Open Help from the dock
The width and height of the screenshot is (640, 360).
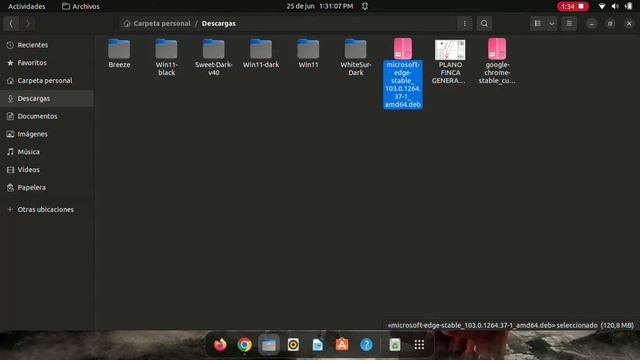click(x=366, y=345)
